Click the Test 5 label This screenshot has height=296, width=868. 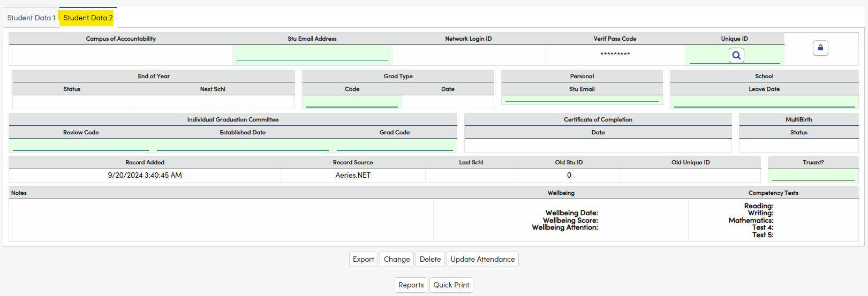pos(763,235)
